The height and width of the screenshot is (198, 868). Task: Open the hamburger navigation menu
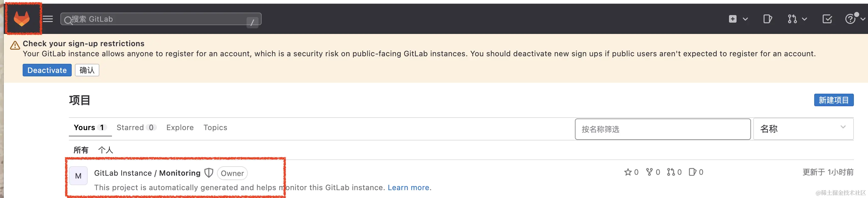click(48, 19)
